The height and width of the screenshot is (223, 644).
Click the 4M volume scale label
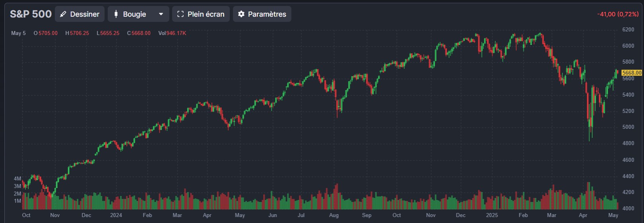(x=17, y=179)
